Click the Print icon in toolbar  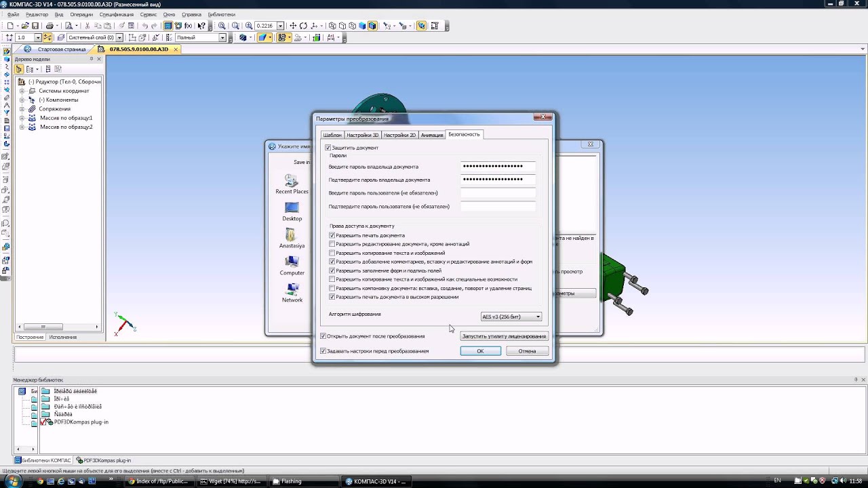50,26
